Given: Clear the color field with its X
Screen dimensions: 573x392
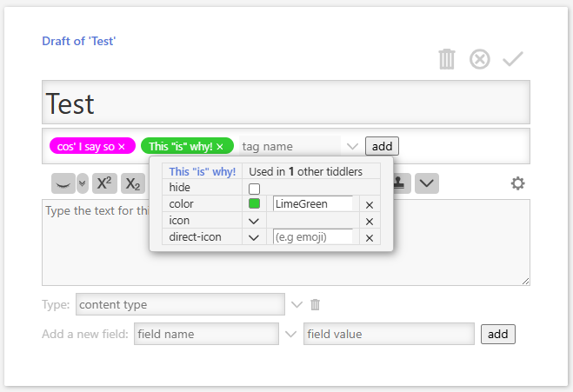Looking at the screenshot, I should [370, 205].
